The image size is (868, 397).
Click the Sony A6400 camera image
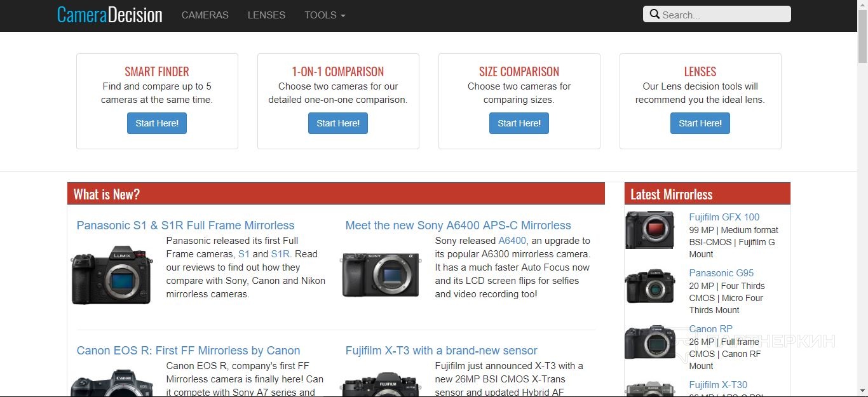click(381, 274)
